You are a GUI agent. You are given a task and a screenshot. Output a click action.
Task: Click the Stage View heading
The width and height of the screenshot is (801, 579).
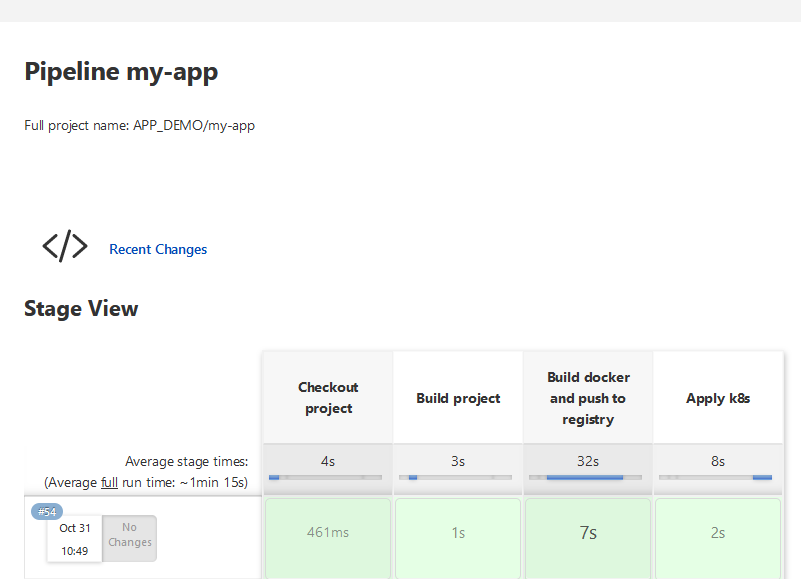click(x=81, y=308)
